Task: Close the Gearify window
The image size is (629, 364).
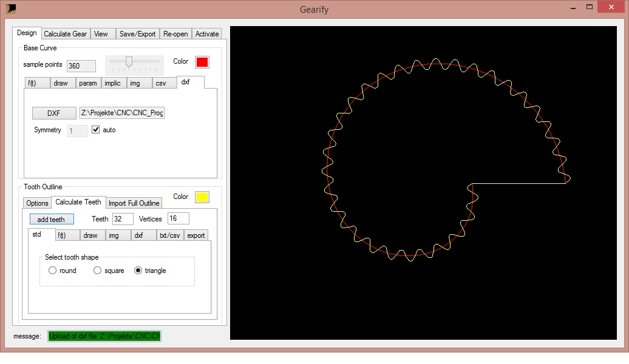Action: pyautogui.click(x=611, y=7)
